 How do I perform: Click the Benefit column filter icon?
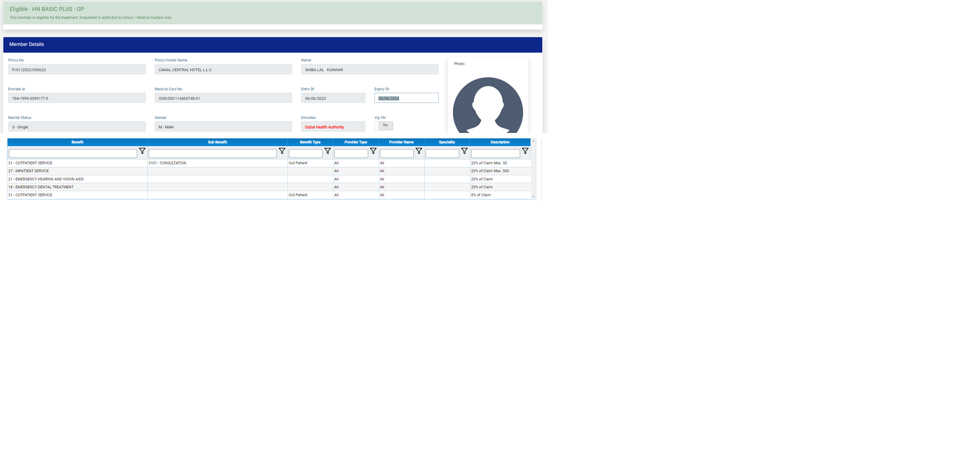click(142, 151)
